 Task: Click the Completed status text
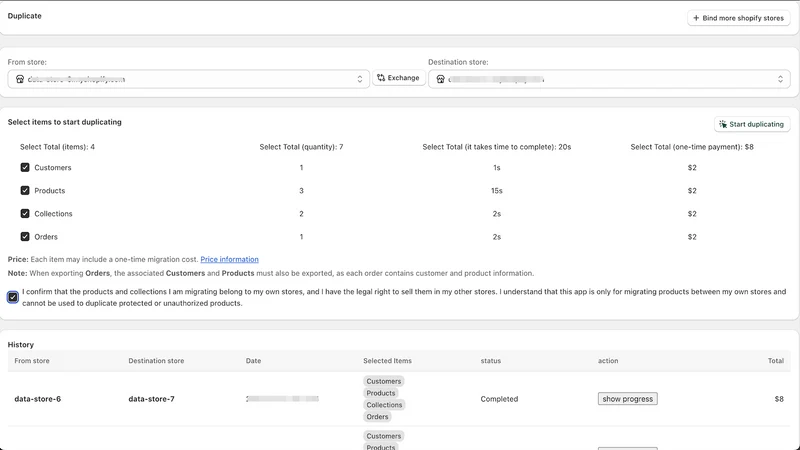pos(499,399)
